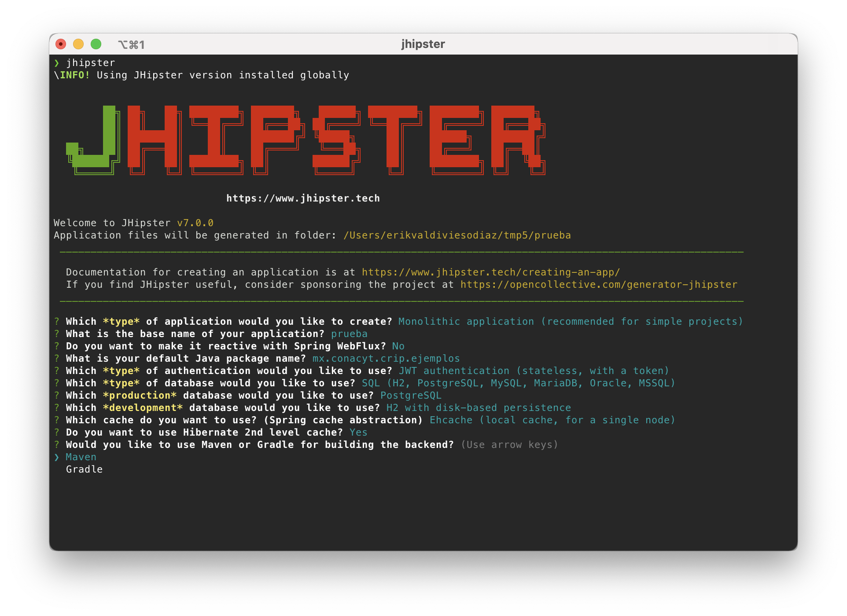The width and height of the screenshot is (847, 616).
Task: Click the 'H2 with disk-based persistence' answer
Action: (479, 408)
